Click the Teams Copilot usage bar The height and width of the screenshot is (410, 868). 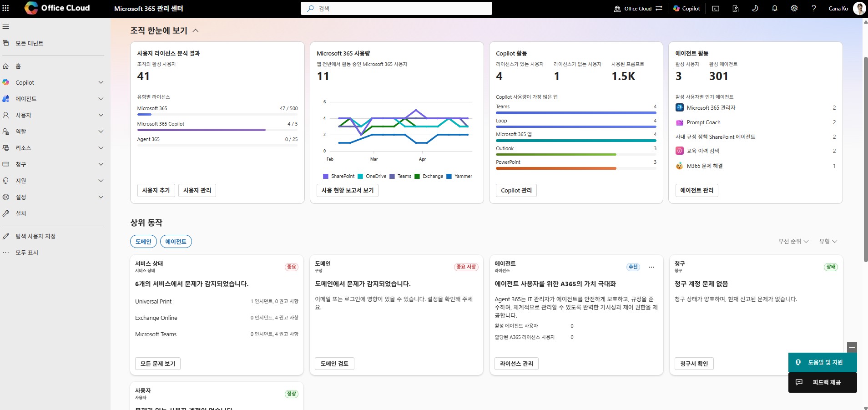point(576,112)
